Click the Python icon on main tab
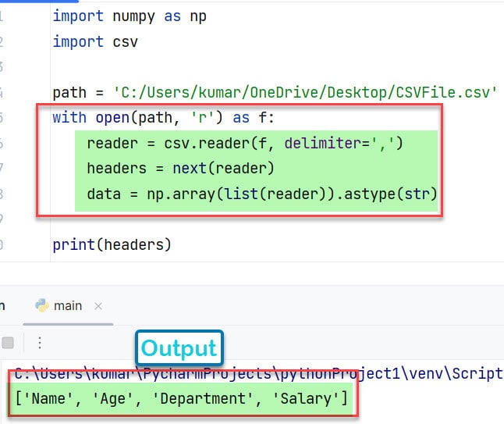Image resolution: width=504 pixels, height=424 pixels. [x=42, y=305]
